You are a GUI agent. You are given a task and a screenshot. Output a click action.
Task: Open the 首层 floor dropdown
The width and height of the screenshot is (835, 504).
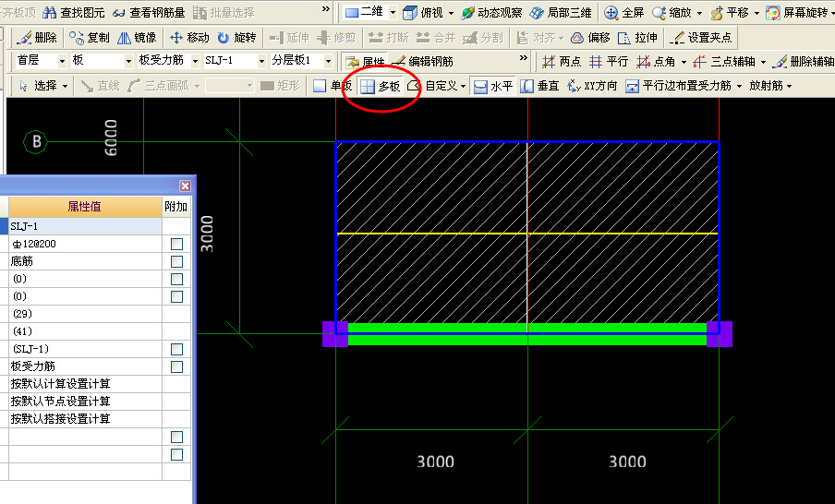coord(62,61)
